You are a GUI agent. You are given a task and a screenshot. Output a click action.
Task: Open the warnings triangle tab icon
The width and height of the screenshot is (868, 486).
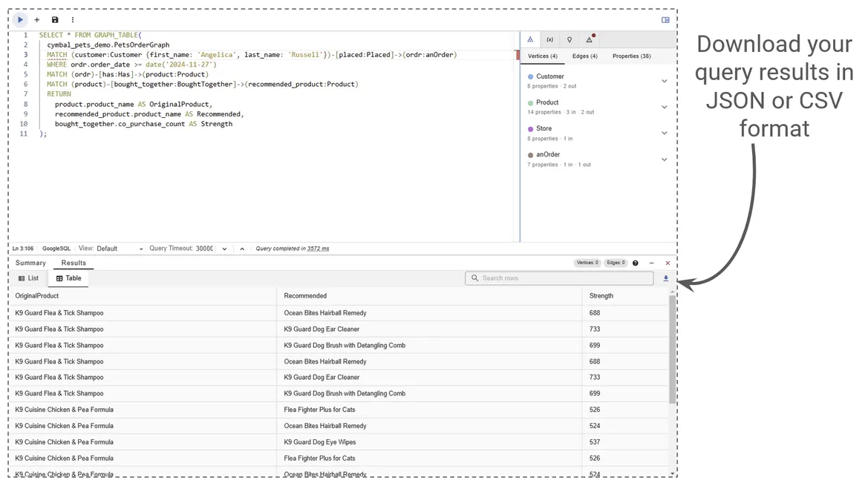(590, 39)
